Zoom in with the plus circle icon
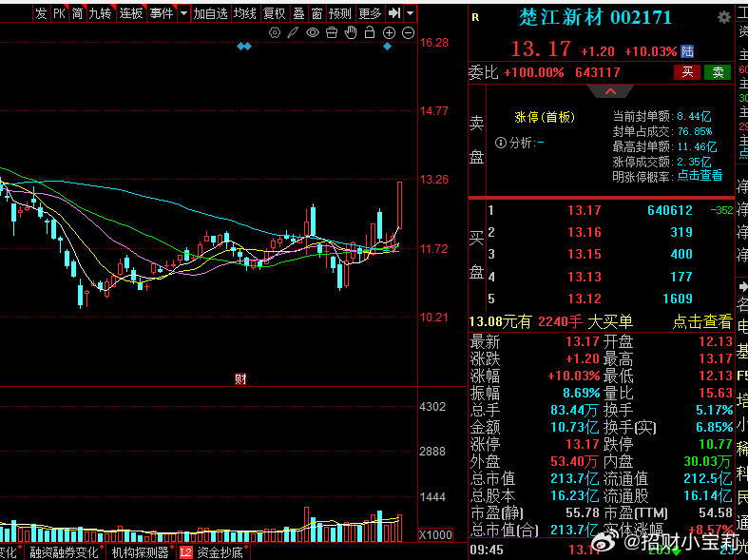This screenshot has height=560, width=748. tap(390, 33)
